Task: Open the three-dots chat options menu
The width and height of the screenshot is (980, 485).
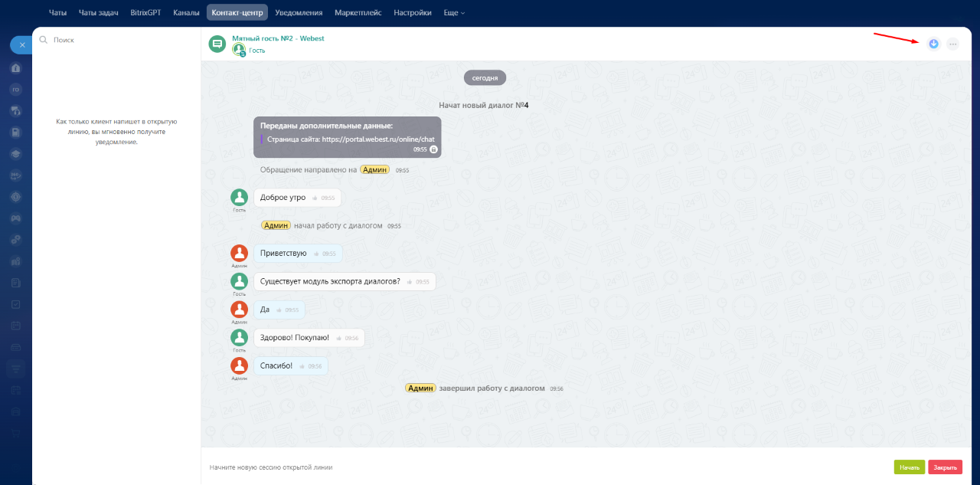Action: click(x=952, y=44)
